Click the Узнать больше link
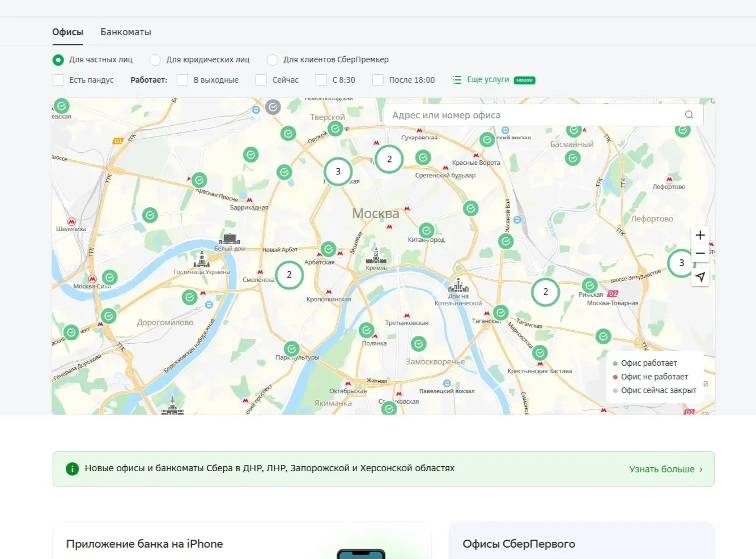Viewport: 756px width, 559px height. (x=666, y=469)
